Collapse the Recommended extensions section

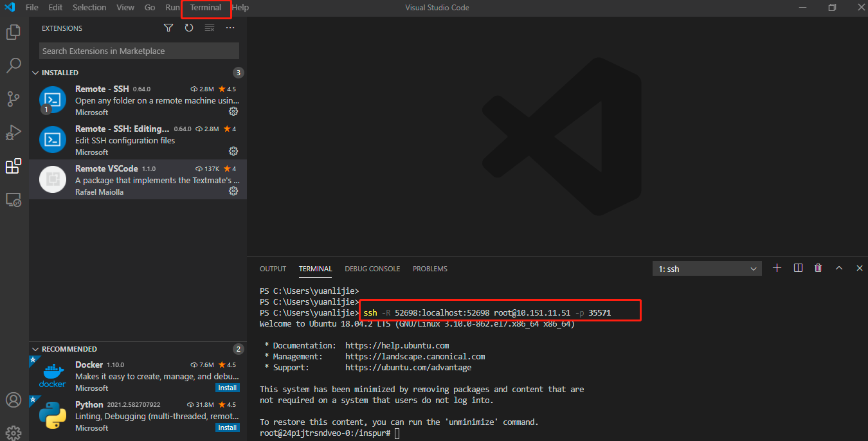(36, 349)
